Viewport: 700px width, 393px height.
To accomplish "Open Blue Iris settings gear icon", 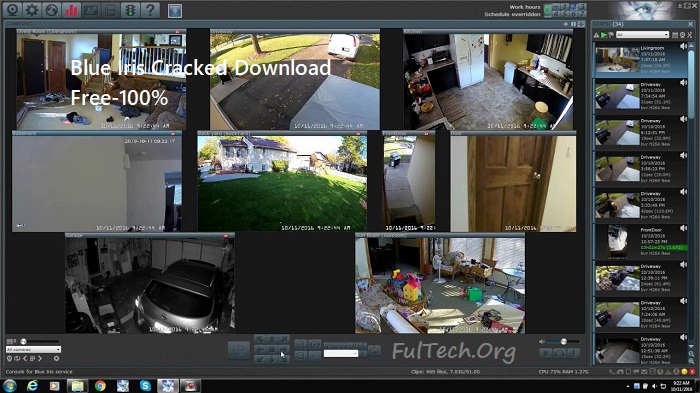I will coord(32,10).
